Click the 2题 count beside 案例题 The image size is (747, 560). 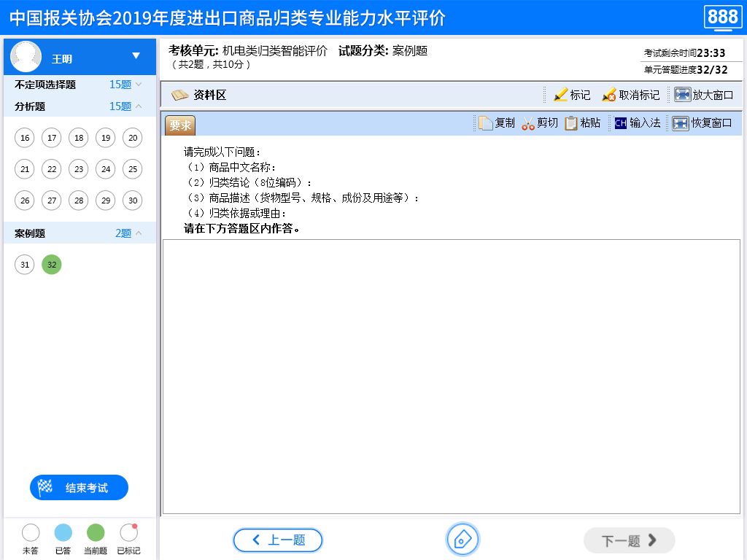(x=123, y=233)
